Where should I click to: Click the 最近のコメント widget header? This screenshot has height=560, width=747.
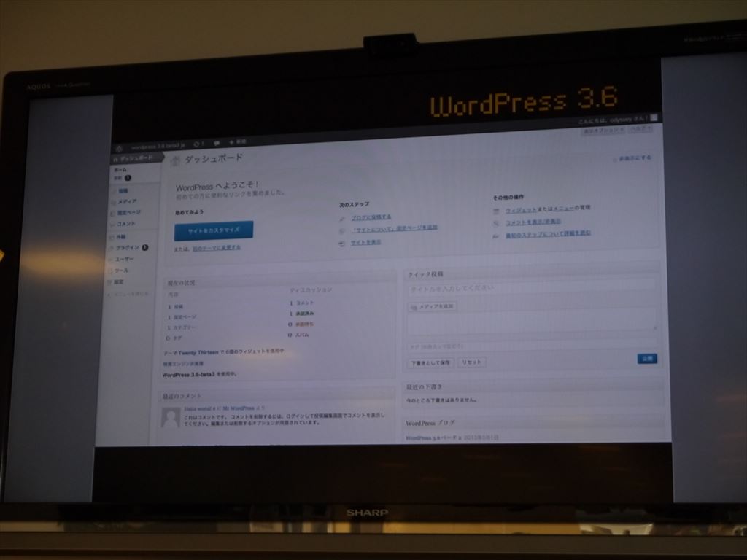(276, 396)
